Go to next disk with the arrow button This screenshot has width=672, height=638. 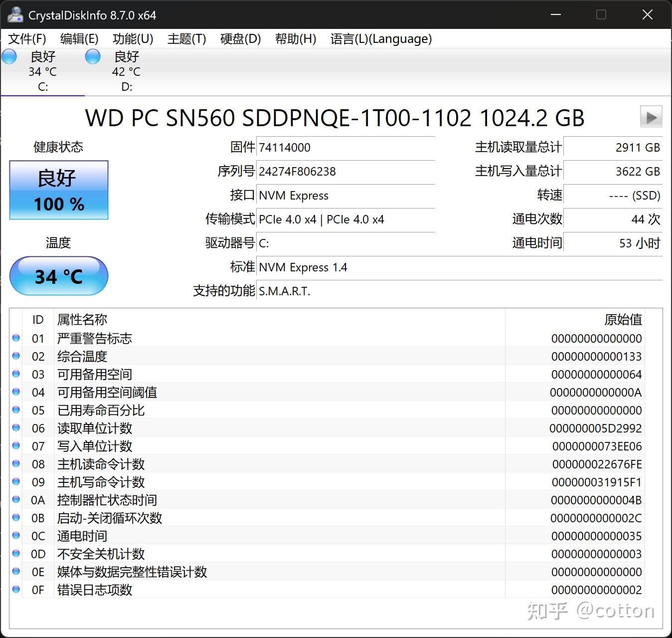pyautogui.click(x=651, y=117)
